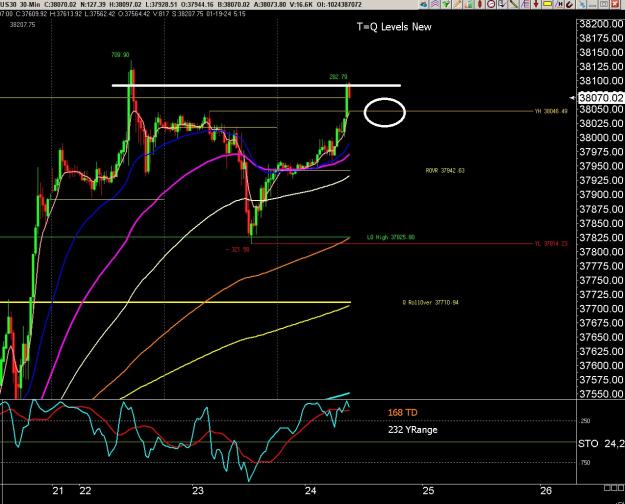Click the blue eye icon in toolbar
Image resolution: width=625 pixels, height=504 pixels.
tap(423, 4)
